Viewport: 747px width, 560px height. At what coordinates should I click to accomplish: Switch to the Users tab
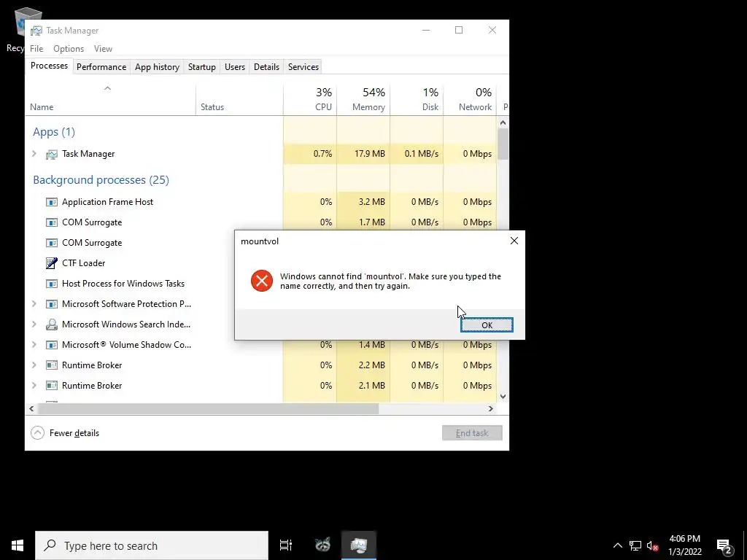(x=235, y=66)
